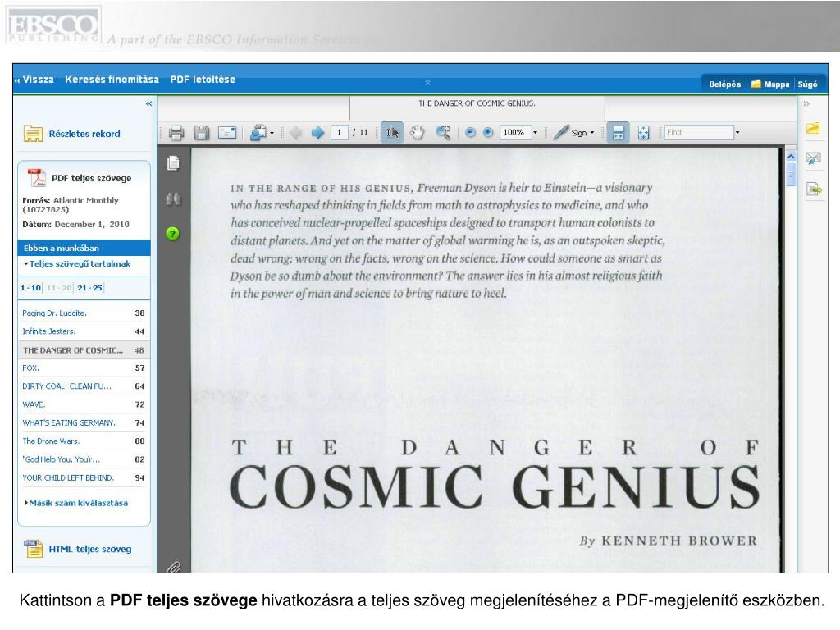The width and height of the screenshot is (840, 630).
Task: Click the export icon in right sidebar
Action: pyautogui.click(x=813, y=189)
